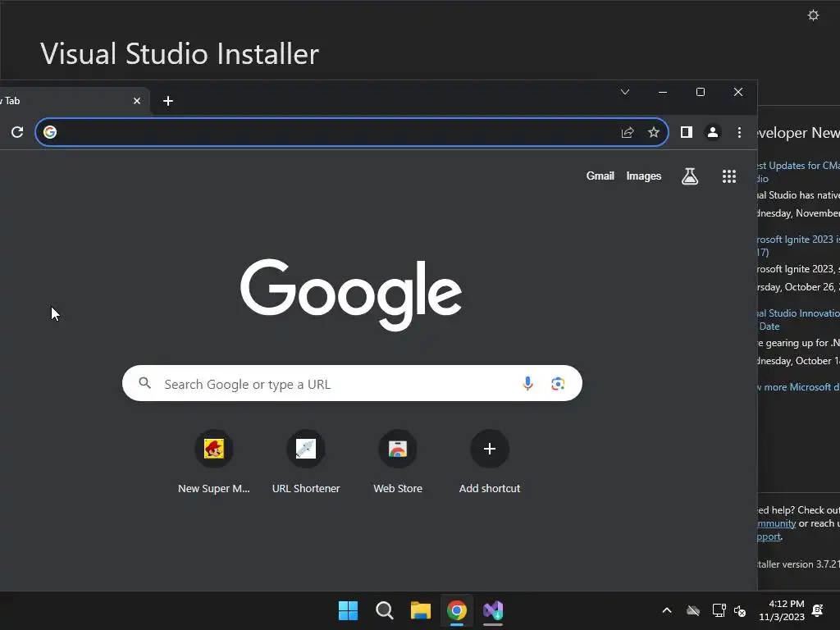The image size is (840, 630).
Task: Open the Web Store shortcut
Action: coord(398,463)
